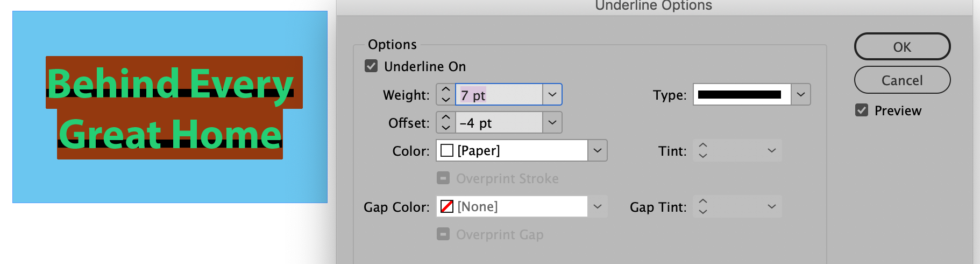Viewport: 980px width, 264px height.
Task: Open the Color dropdown menu
Action: 597,151
